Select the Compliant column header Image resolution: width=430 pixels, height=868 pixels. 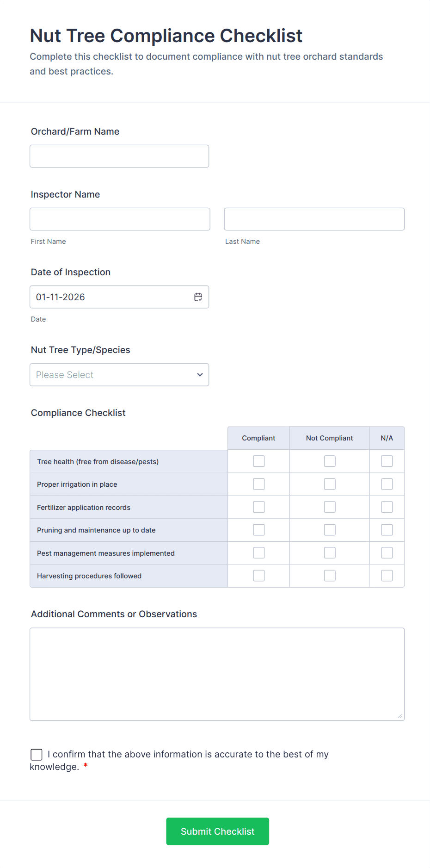click(x=258, y=438)
